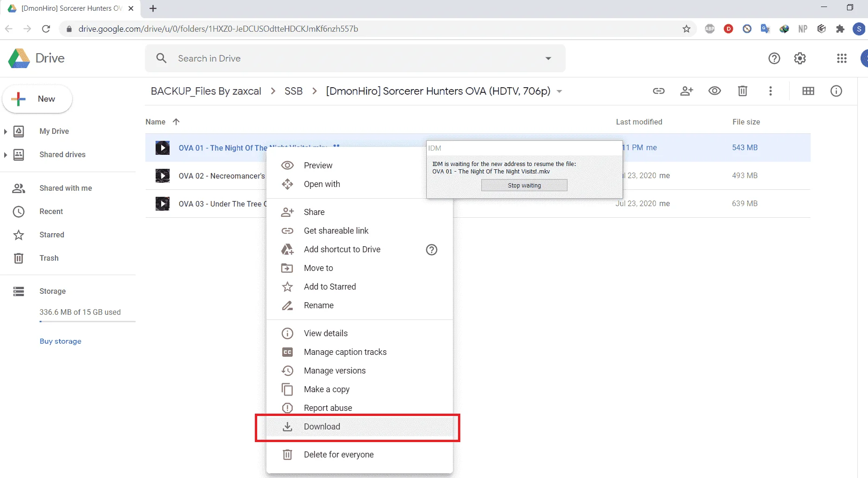Click the share person-plus icon in toolbar

click(x=686, y=91)
